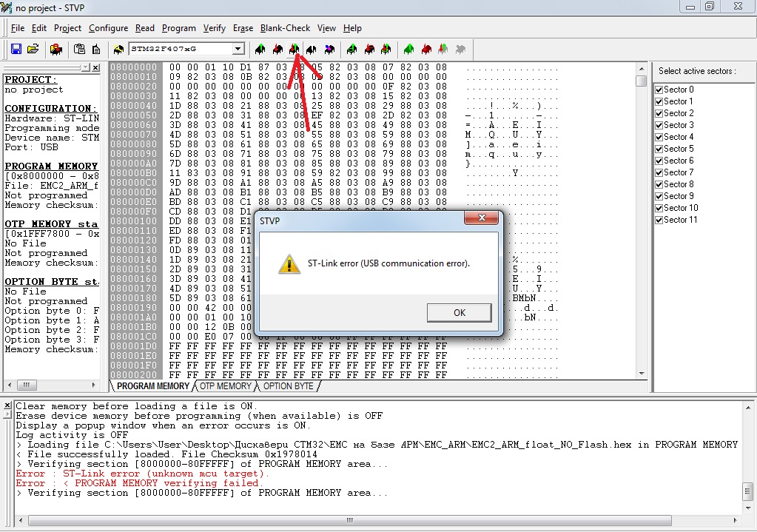
Task: Verify active sectors with faded red-green chip icon
Action: [443, 50]
